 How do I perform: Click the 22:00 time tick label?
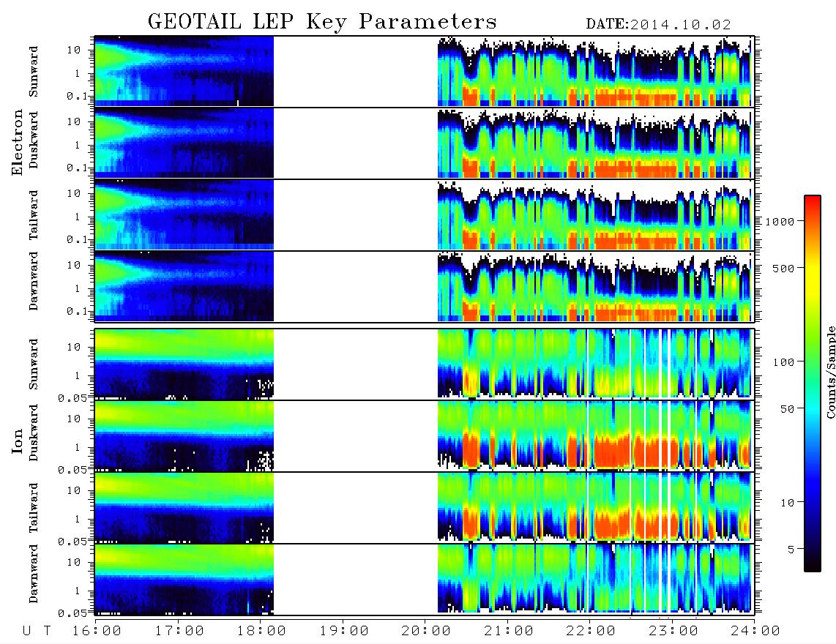(591, 631)
